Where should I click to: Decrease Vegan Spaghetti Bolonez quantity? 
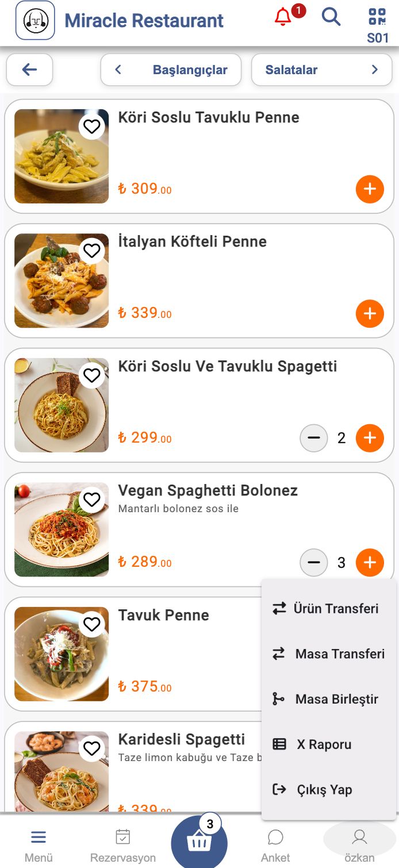click(x=314, y=563)
